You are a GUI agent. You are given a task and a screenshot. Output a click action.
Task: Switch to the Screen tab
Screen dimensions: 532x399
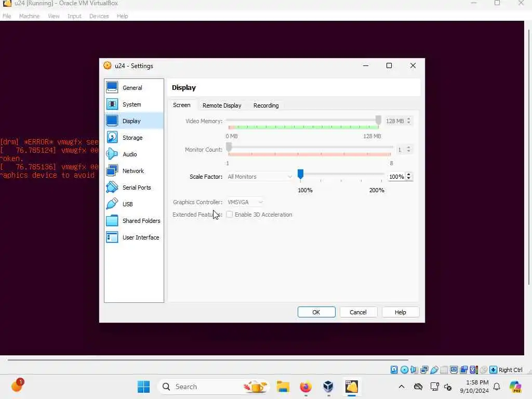181,105
